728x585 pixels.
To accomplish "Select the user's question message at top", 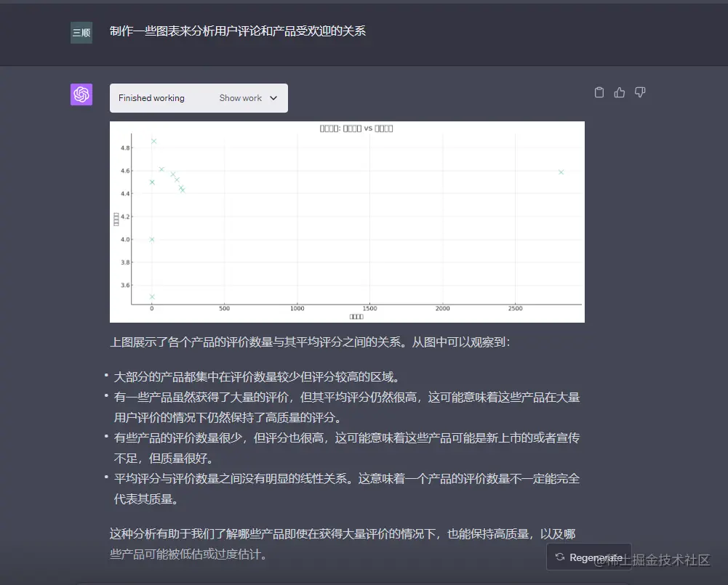I will [237, 31].
